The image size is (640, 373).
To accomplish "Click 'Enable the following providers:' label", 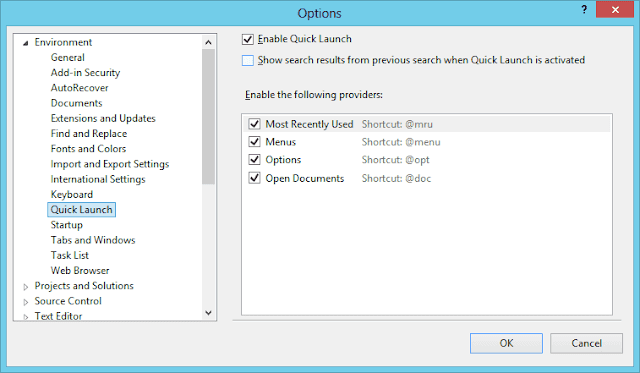I will coord(314,95).
